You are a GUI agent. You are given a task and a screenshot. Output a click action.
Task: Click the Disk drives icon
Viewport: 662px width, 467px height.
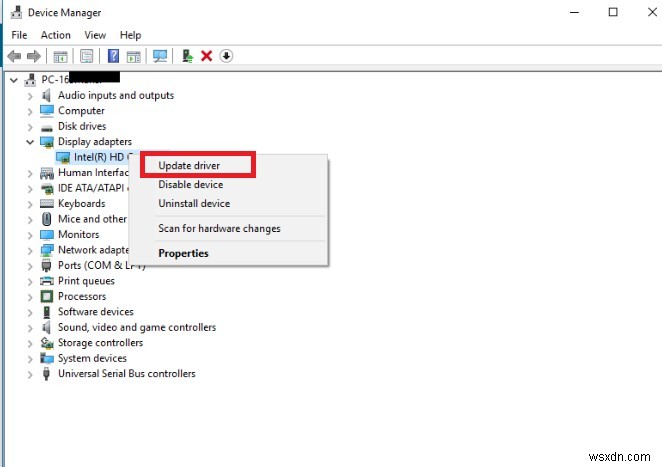[x=47, y=127]
